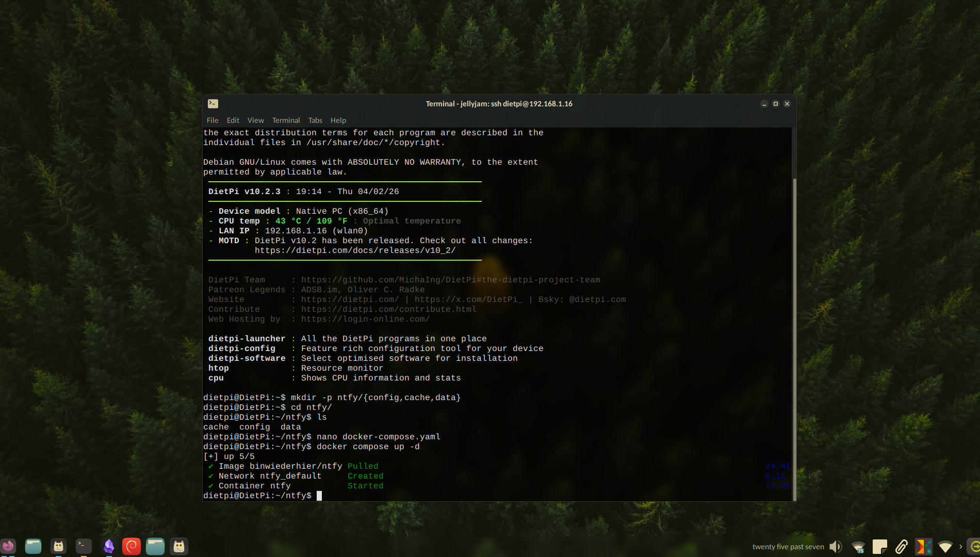Click the 'Started' status text

366,486
